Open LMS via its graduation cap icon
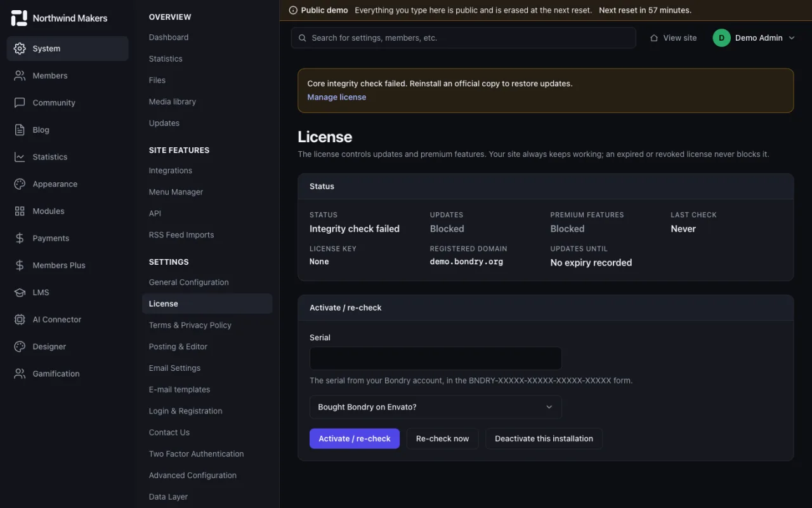This screenshot has width=812, height=508. click(x=20, y=292)
